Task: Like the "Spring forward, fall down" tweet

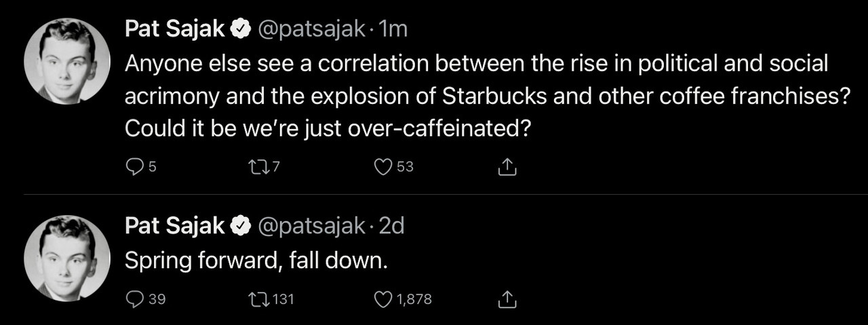Action: pyautogui.click(x=384, y=299)
